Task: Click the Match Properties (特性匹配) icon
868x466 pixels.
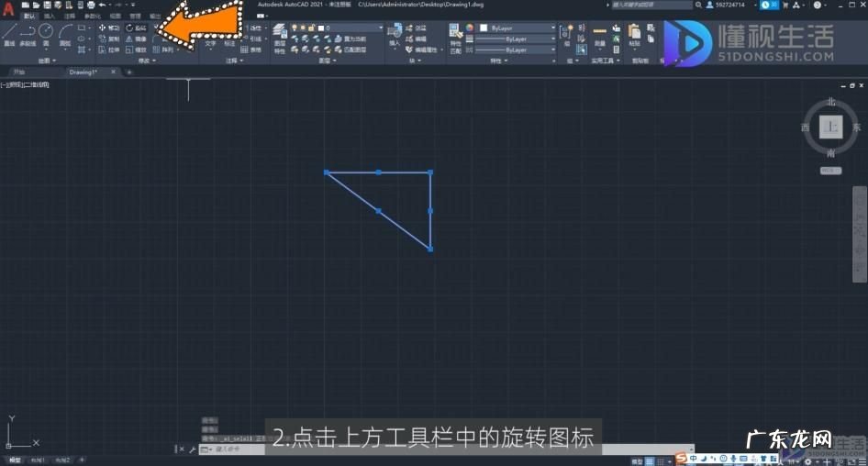Action: click(455, 34)
